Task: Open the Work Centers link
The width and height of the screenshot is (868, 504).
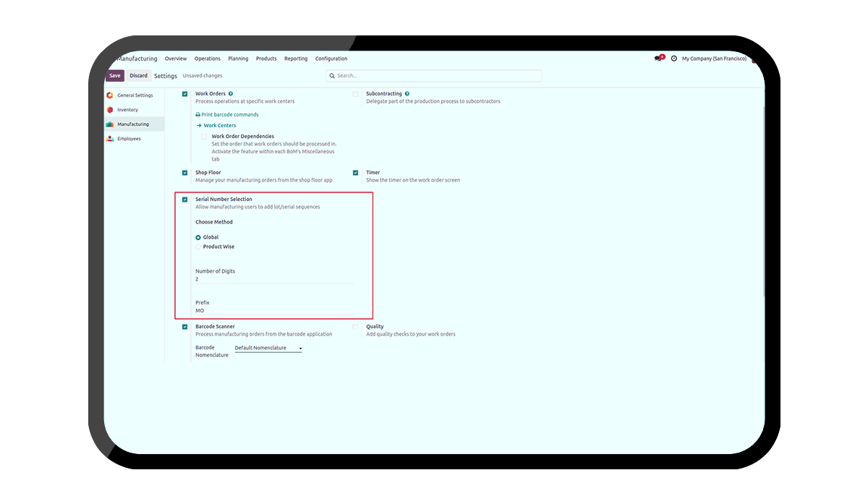Action: (x=220, y=126)
